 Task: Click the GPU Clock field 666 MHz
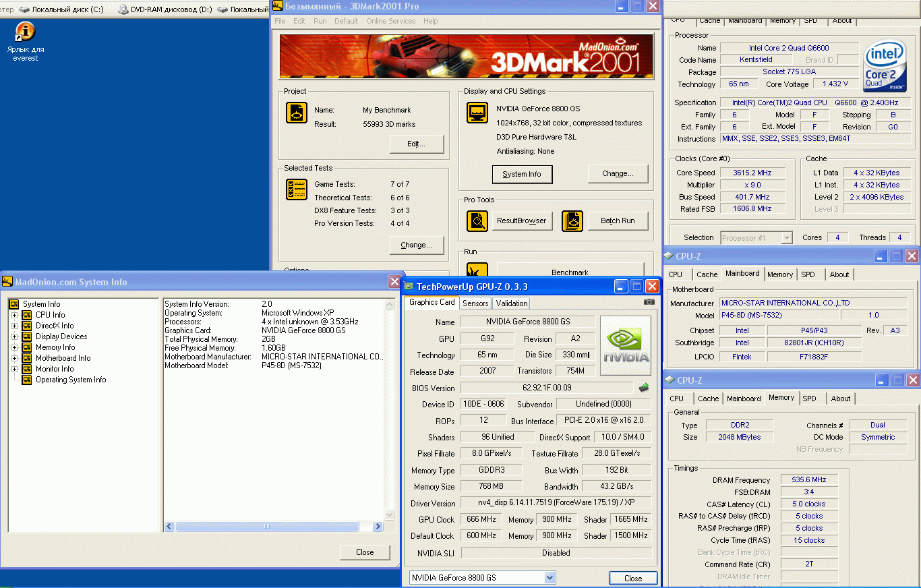click(481, 519)
